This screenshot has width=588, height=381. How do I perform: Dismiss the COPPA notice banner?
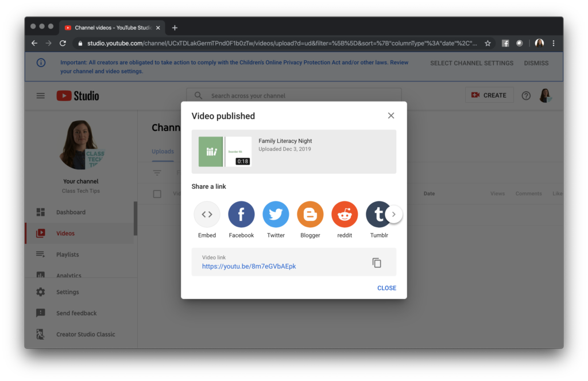(536, 63)
